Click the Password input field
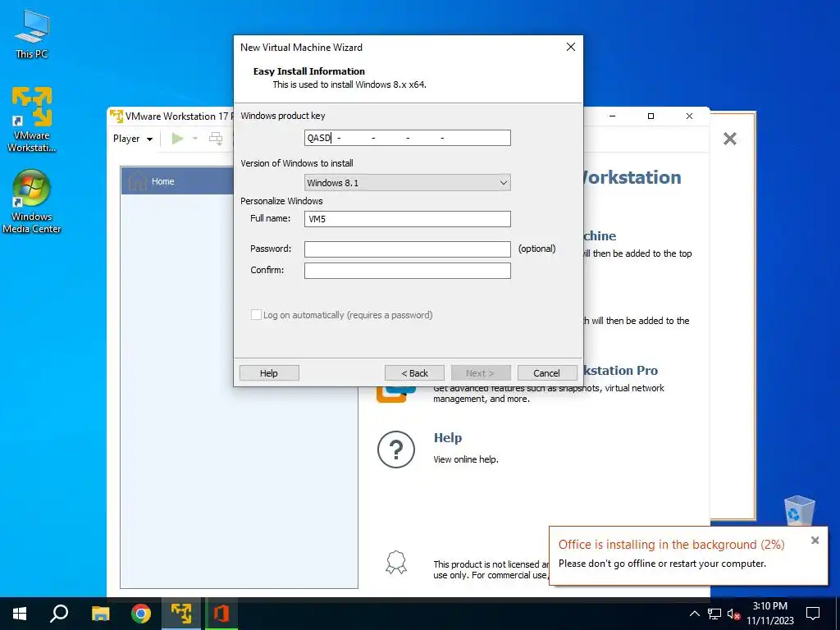Screen dimensions: 840x630 click(407, 249)
